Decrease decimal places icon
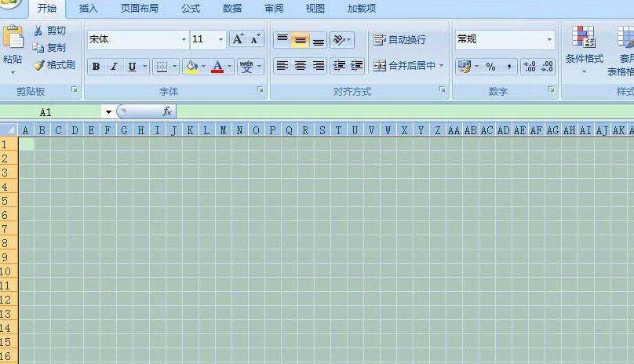Image resolution: width=634 pixels, height=364 pixels. tap(547, 67)
